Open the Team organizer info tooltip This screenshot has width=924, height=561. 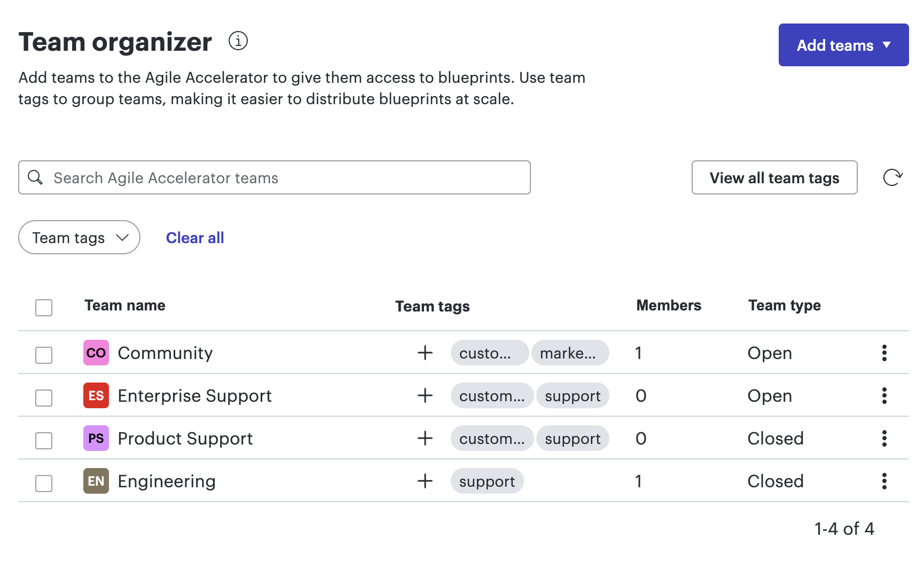pyautogui.click(x=238, y=41)
